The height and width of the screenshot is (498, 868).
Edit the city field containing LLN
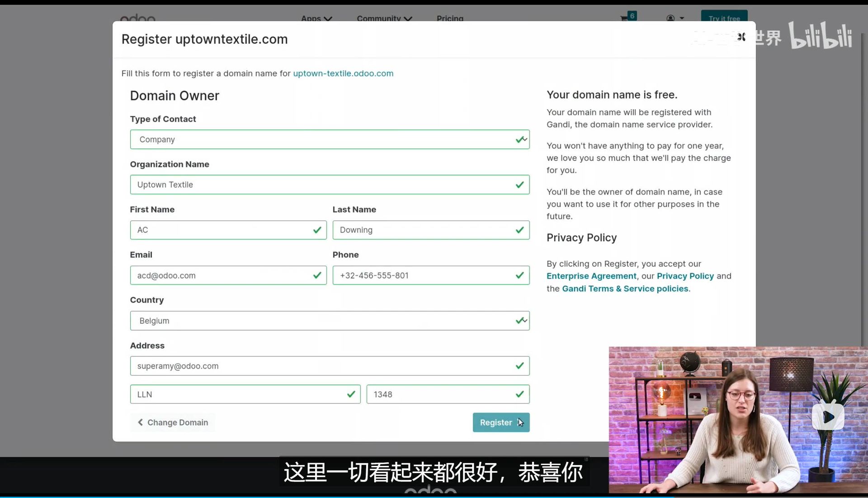(245, 394)
